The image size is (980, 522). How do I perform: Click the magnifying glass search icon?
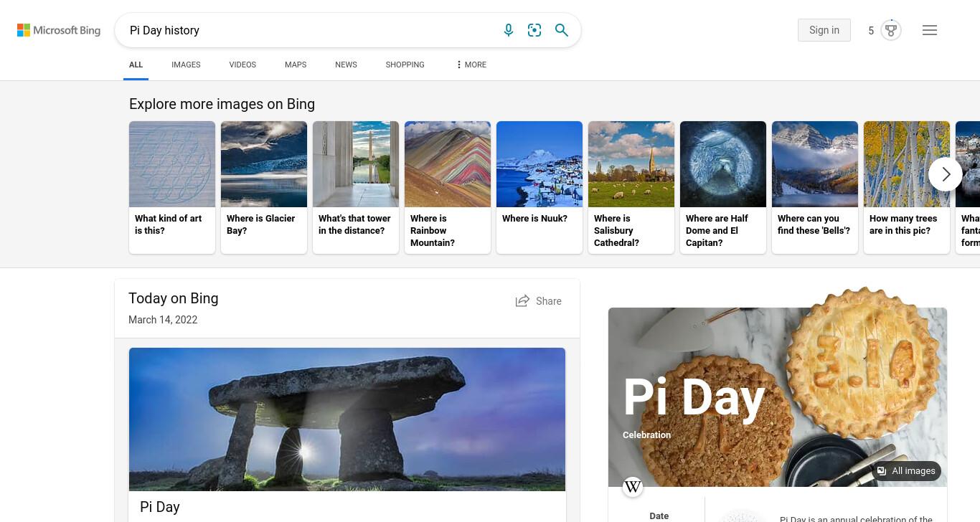562,30
